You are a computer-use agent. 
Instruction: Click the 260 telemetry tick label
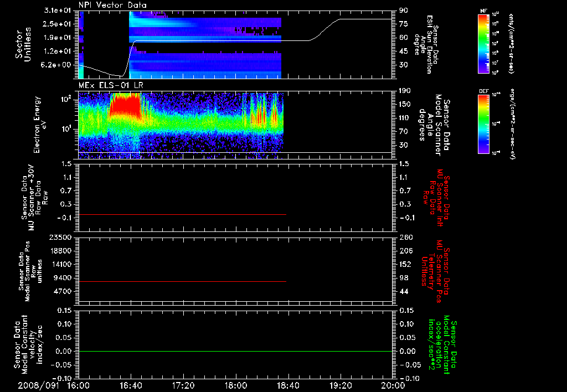click(x=405, y=237)
